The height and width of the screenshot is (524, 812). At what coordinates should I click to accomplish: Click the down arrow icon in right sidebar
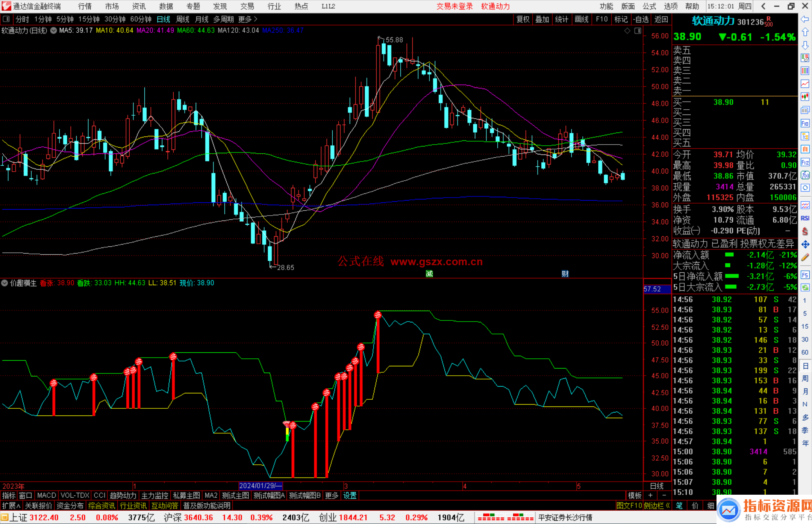[805, 45]
